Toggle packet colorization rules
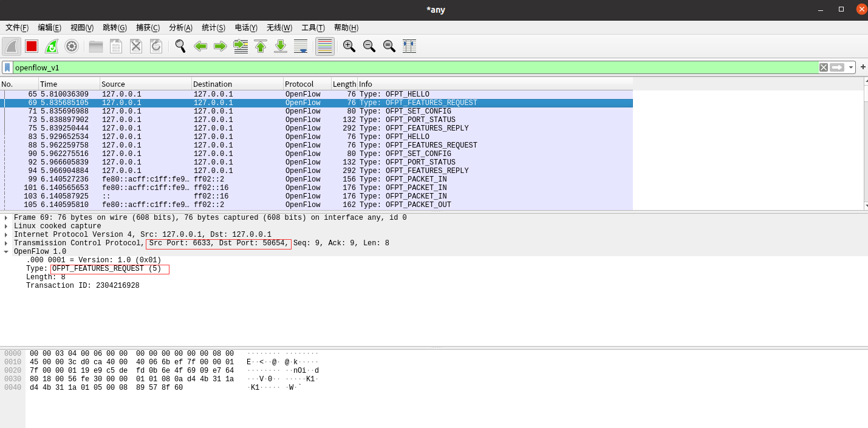 (325, 46)
